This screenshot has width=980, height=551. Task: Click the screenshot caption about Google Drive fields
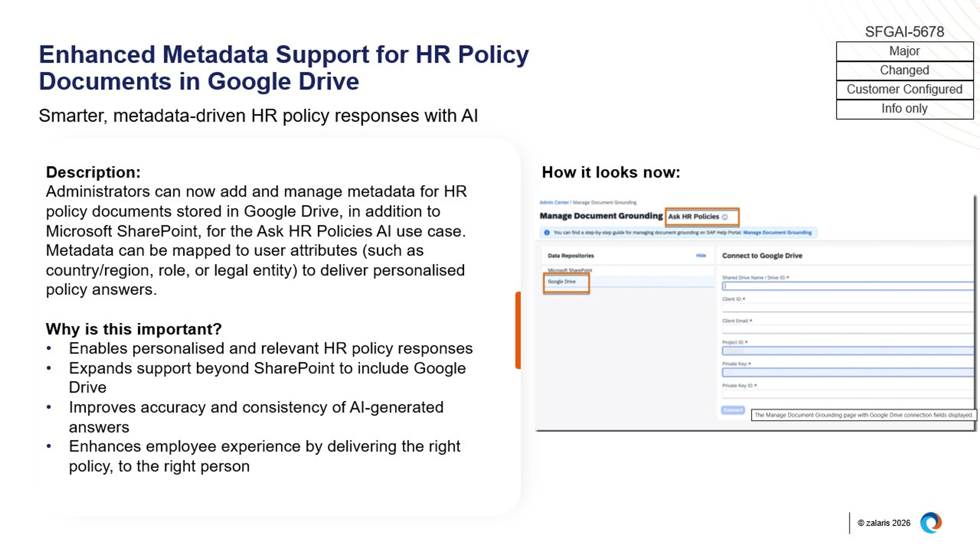864,415
